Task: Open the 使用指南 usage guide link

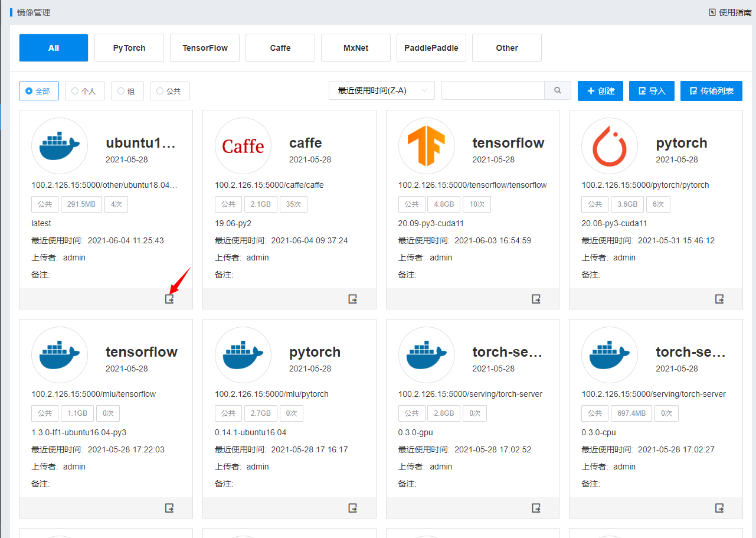Action: [x=730, y=12]
